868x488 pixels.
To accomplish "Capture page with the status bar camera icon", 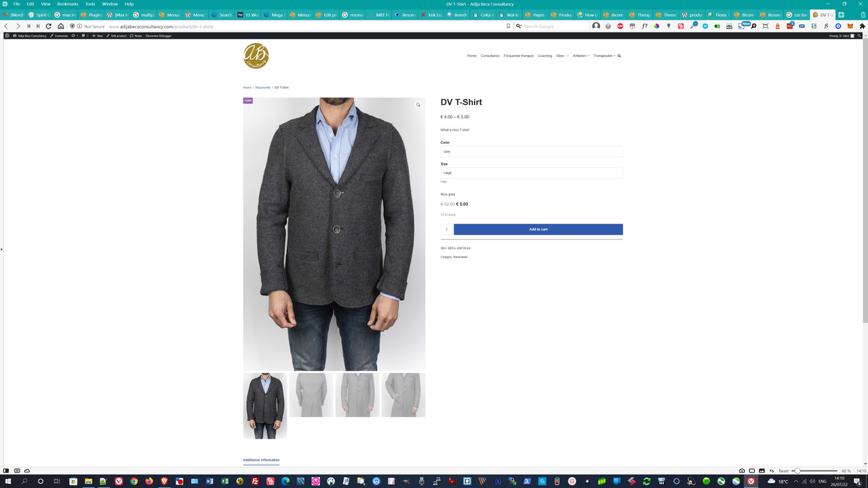I will pos(742,470).
